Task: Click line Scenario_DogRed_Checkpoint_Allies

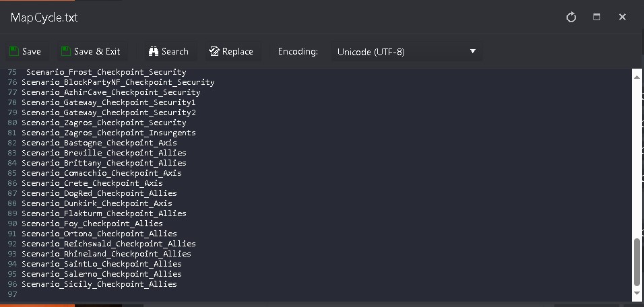Action: (99, 193)
